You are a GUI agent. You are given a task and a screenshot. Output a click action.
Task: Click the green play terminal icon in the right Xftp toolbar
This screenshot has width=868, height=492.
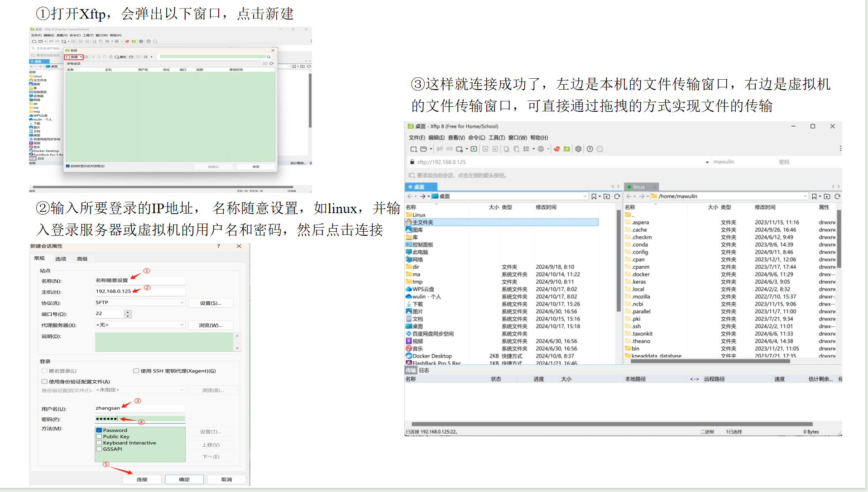click(x=474, y=149)
